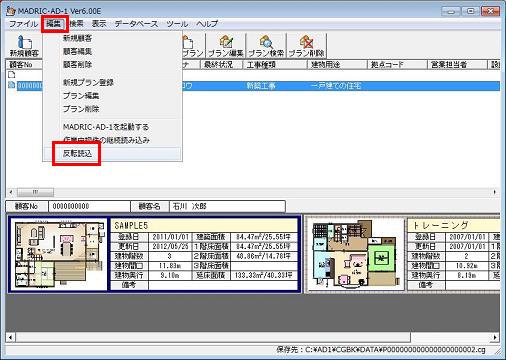Select 新規プラン登録 menu entry
Screen dimensions: 506x360
88,82
